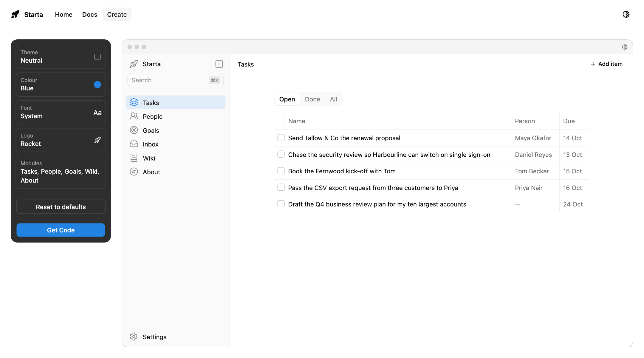Switch to the Open tab
644x358 pixels.
[287, 99]
